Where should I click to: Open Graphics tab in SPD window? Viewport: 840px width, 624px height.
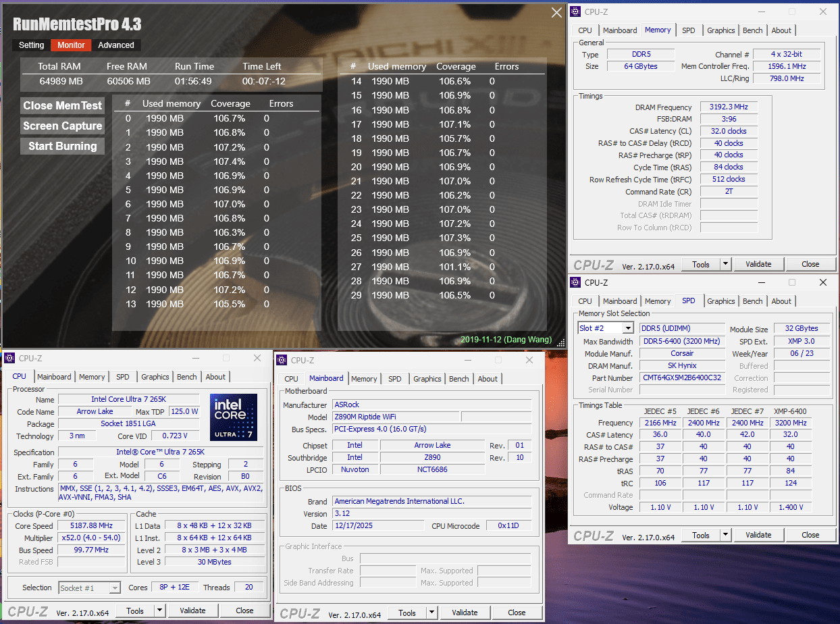(721, 301)
